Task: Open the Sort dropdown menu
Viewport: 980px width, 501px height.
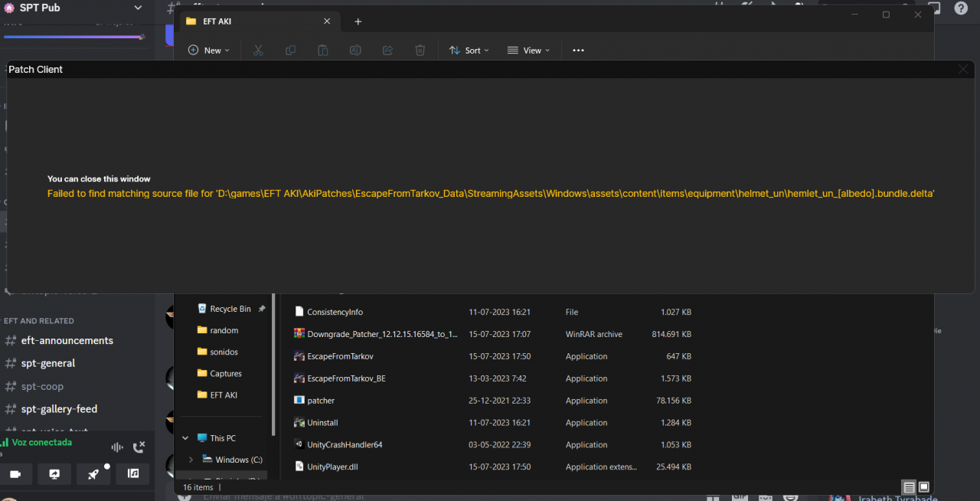Action: (469, 51)
